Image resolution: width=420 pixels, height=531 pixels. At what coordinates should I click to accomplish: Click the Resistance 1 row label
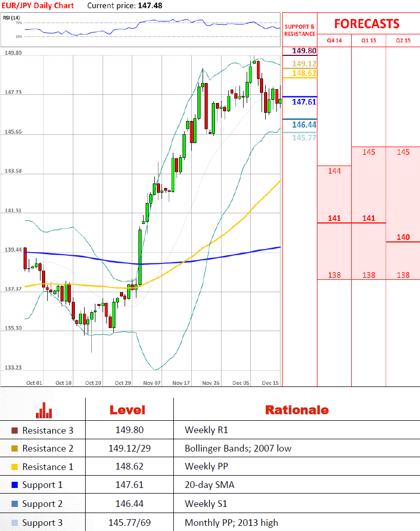click(x=48, y=467)
